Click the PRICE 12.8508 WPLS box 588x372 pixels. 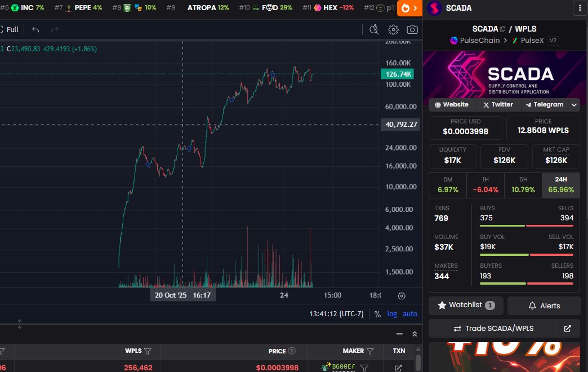coord(543,127)
